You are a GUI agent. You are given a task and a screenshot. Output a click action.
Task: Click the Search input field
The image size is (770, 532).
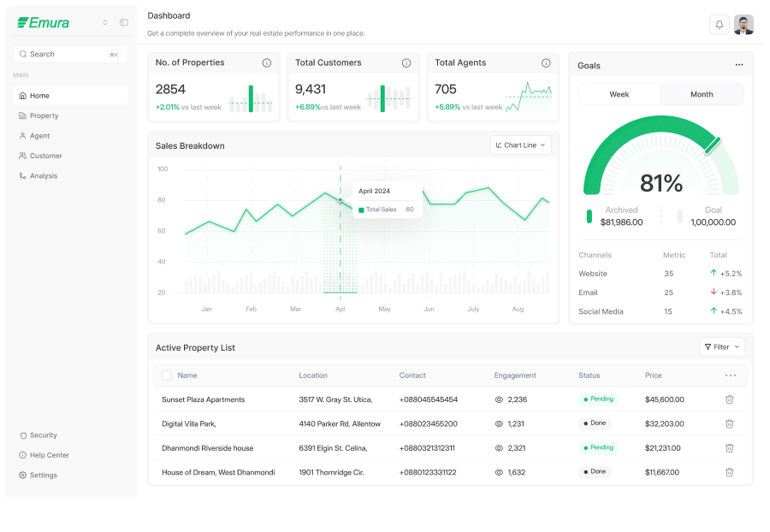[x=70, y=54]
